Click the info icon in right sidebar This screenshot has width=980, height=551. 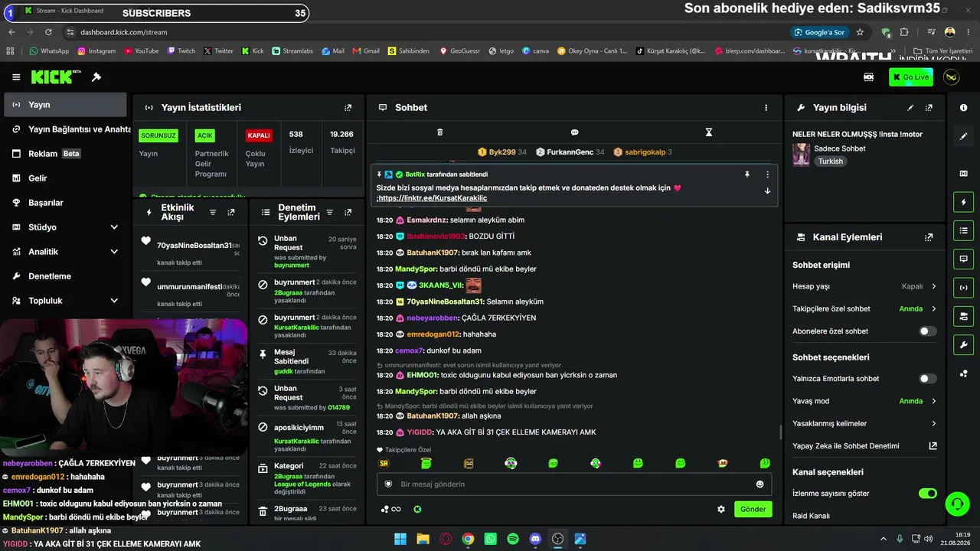pos(963,108)
